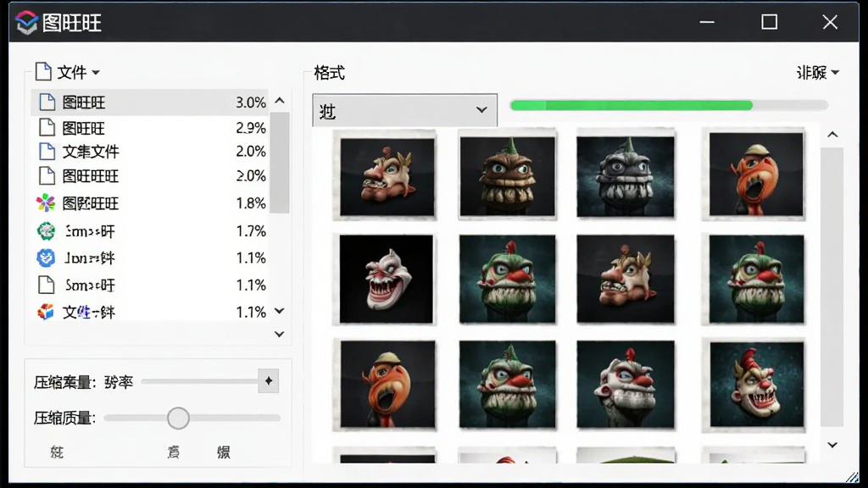Select the gray stone monster thumbnail

[x=626, y=176]
